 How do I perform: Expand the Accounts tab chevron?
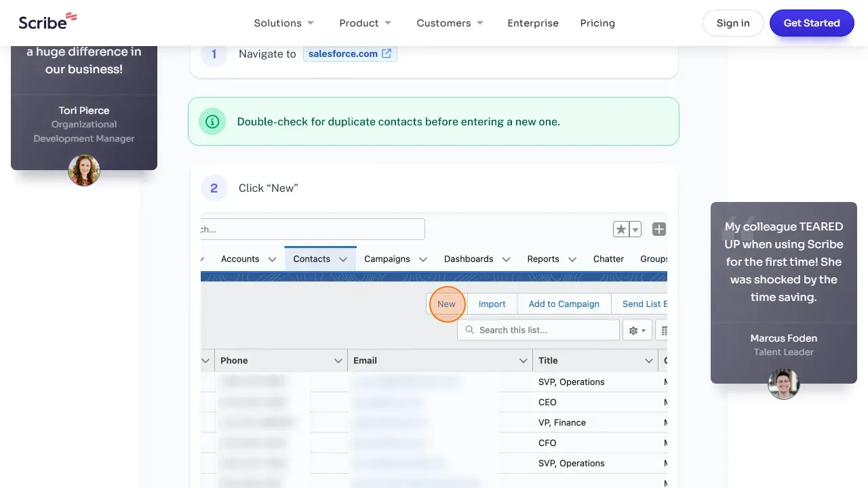pos(272,260)
